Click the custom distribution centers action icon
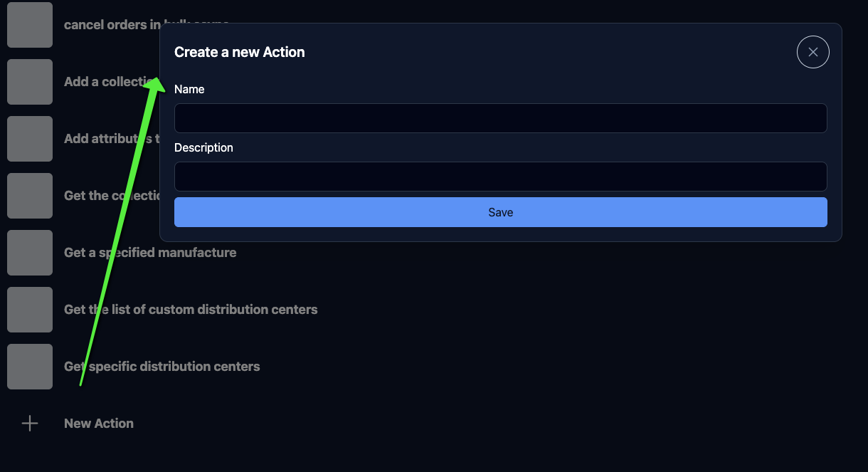The height and width of the screenshot is (472, 868). tap(30, 310)
